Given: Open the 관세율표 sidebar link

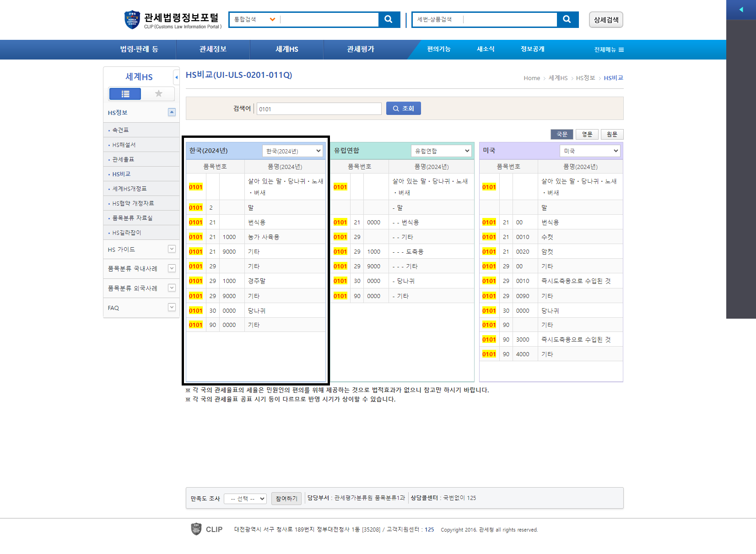Looking at the screenshot, I should 123,159.
